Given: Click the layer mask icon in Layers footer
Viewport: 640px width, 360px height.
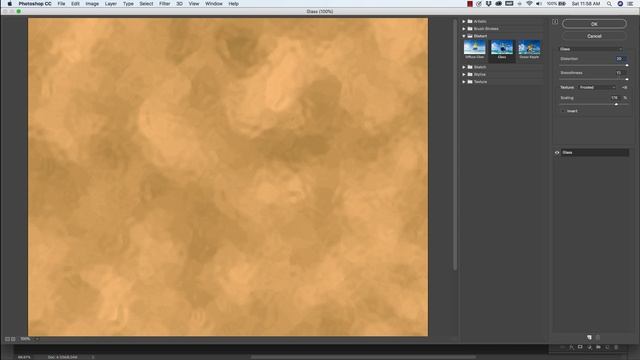Looking at the screenshot, I should pos(580,347).
